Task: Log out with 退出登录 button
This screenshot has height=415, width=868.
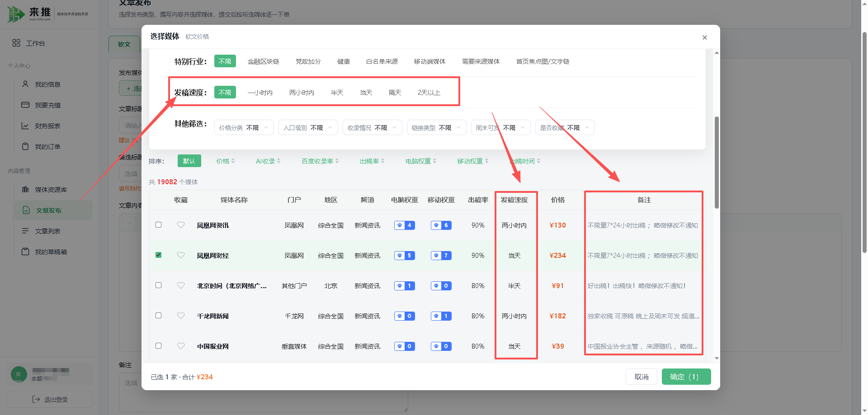Action: tap(50, 399)
